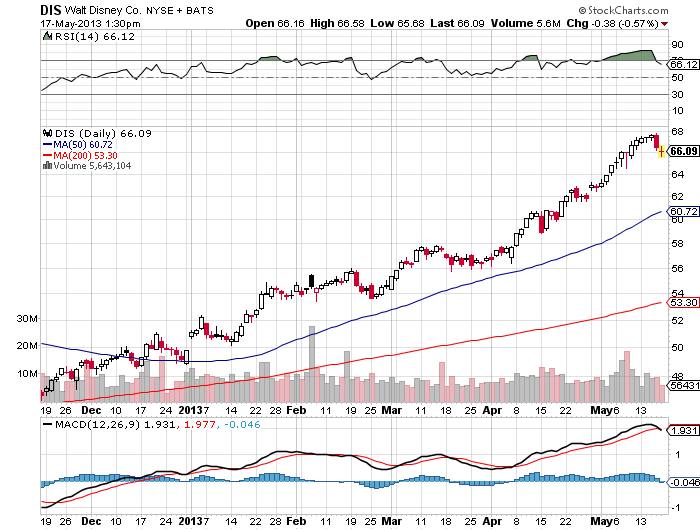
Task: Select the High 66.58 value
Action: (337, 23)
